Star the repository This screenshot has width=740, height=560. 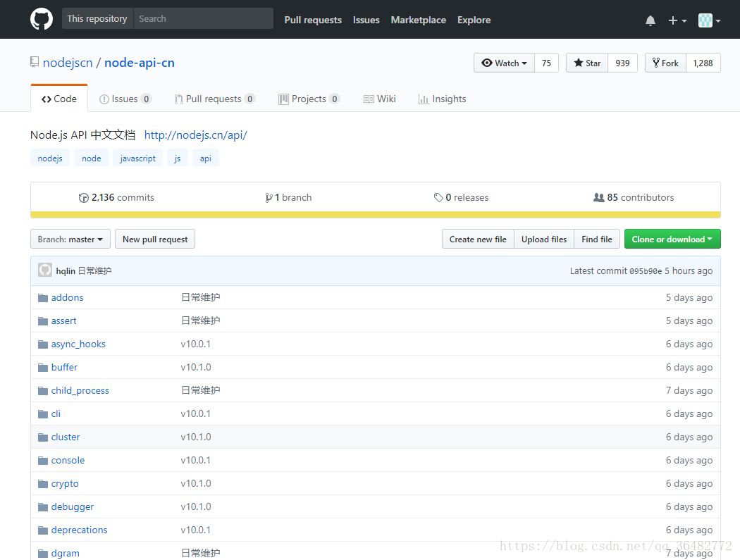pyautogui.click(x=587, y=63)
